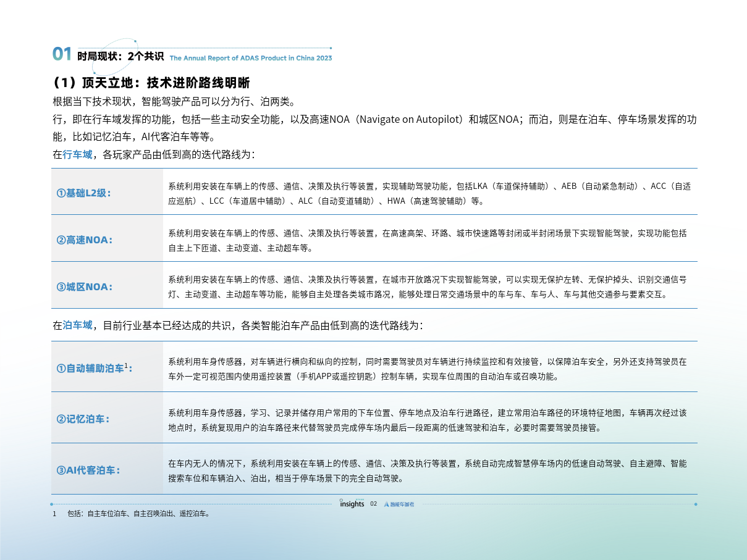
Task: Click the description text in the 高速NOA row
Action: [x=428, y=241]
